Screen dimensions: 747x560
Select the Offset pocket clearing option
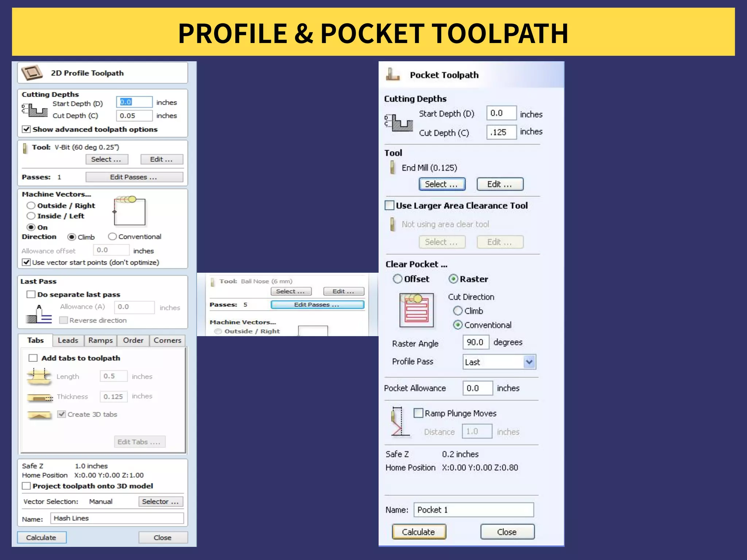click(x=398, y=279)
